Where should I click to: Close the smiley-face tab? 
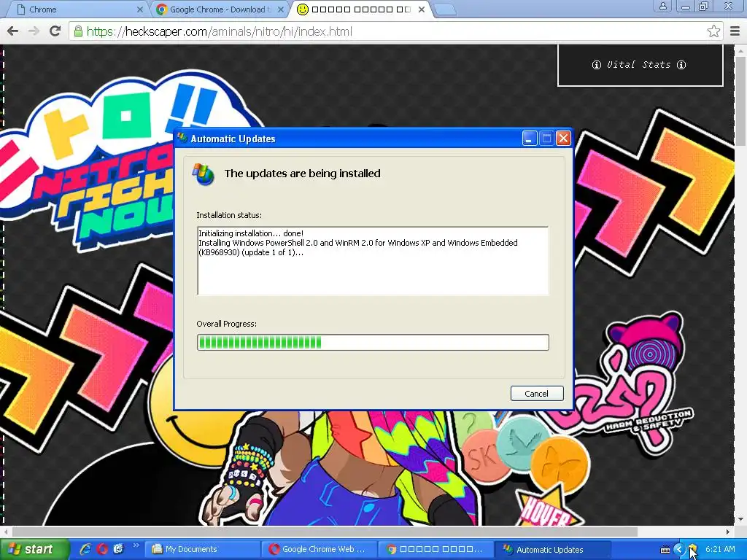(x=422, y=9)
